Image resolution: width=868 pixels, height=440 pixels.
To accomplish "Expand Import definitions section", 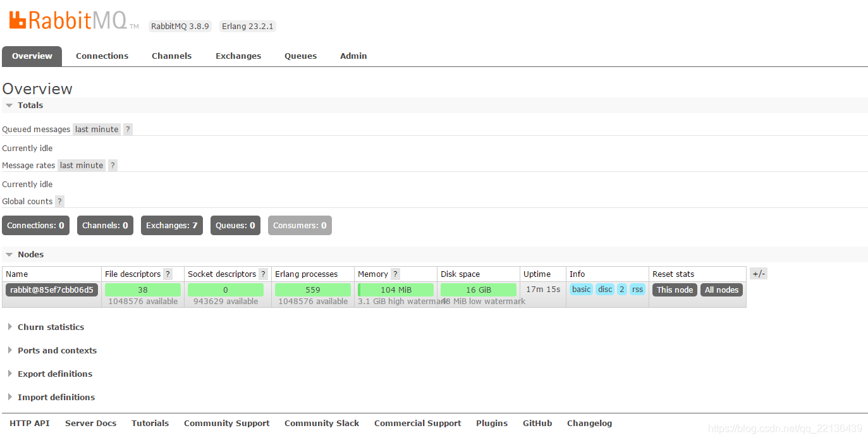I will point(51,397).
